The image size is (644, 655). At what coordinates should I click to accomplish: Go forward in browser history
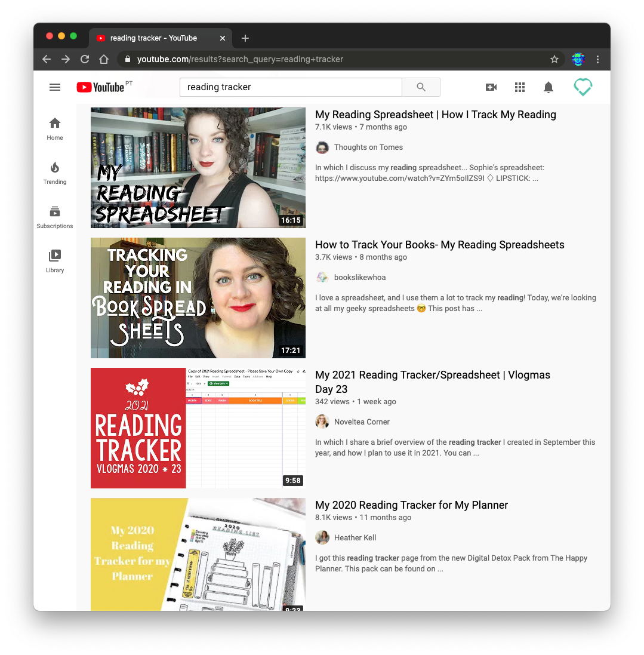pos(66,59)
